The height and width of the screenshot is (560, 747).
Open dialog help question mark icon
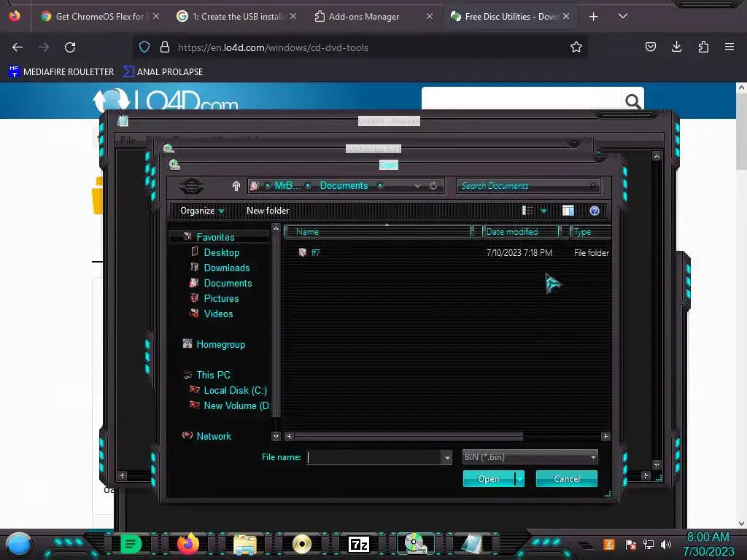tap(594, 211)
